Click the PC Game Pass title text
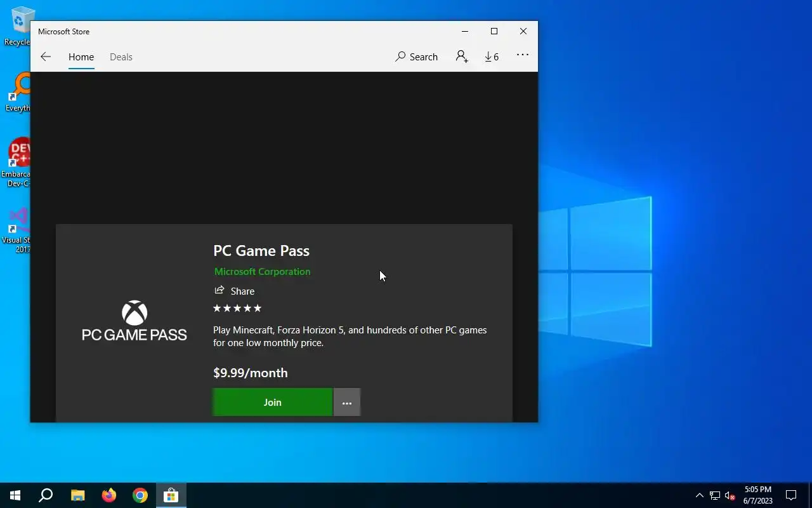 point(261,250)
